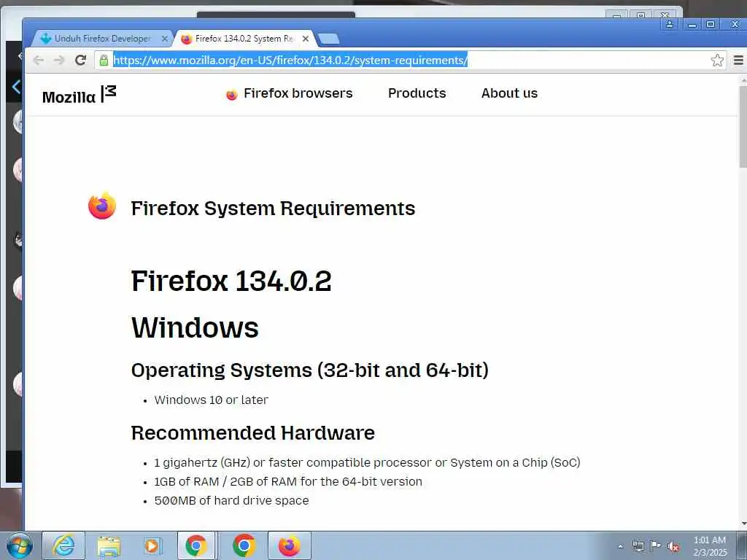Click the network tray icon
The image size is (747, 560).
(638, 546)
